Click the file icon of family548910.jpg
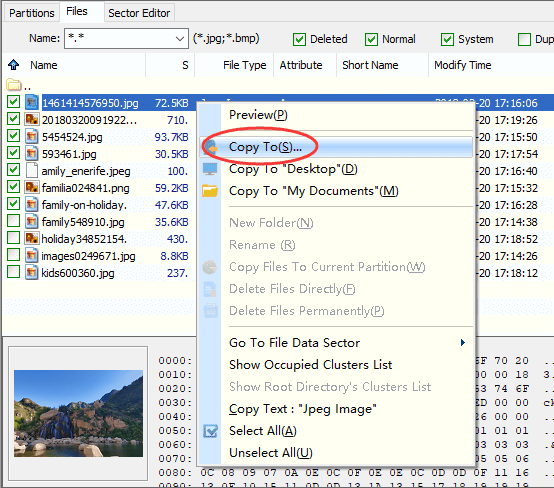The image size is (554, 488). click(31, 221)
